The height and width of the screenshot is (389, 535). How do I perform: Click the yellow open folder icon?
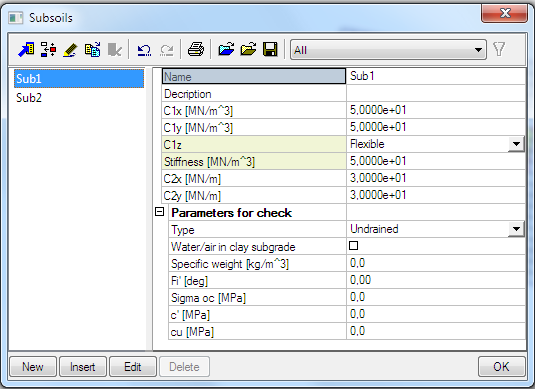tap(248, 50)
